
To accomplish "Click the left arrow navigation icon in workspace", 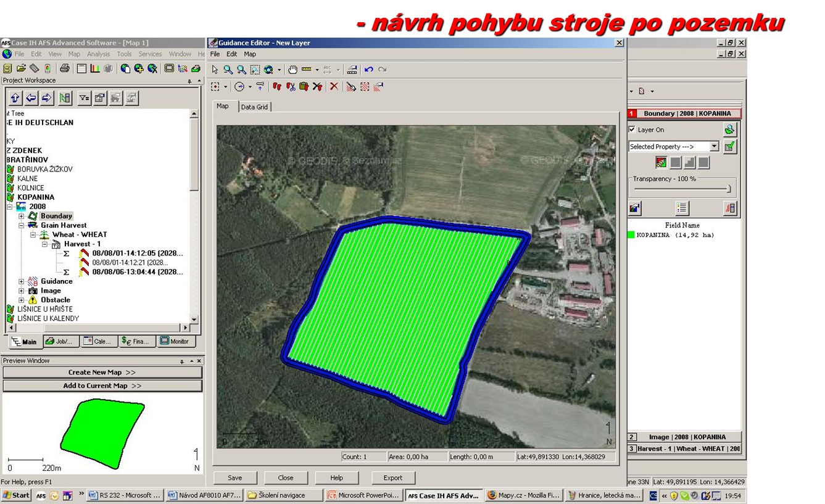I will [31, 97].
